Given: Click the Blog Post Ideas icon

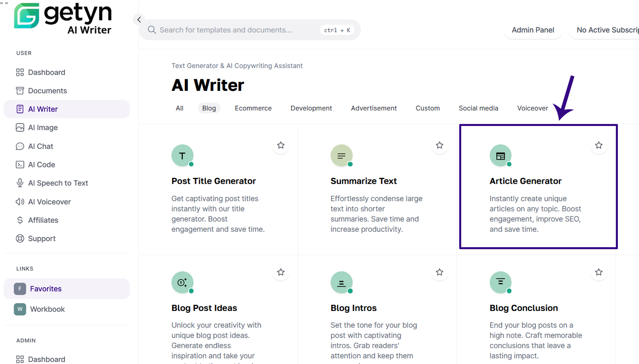Looking at the screenshot, I should click(x=183, y=282).
